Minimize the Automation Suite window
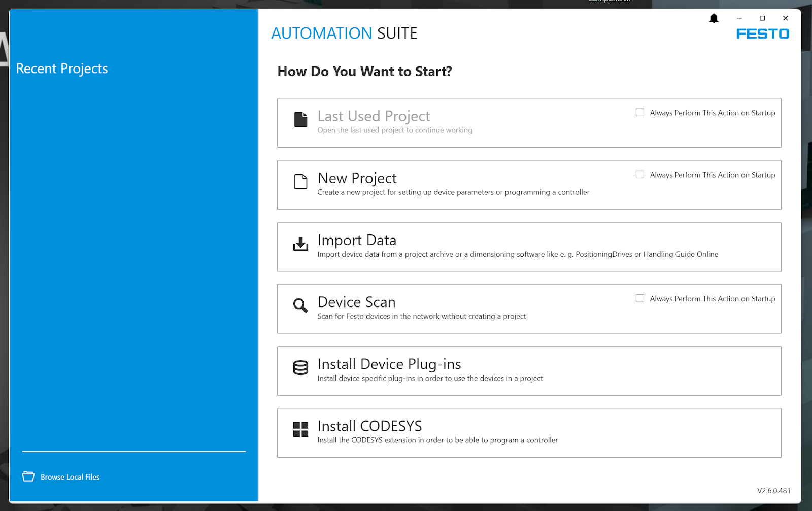This screenshot has width=812, height=511. click(739, 18)
